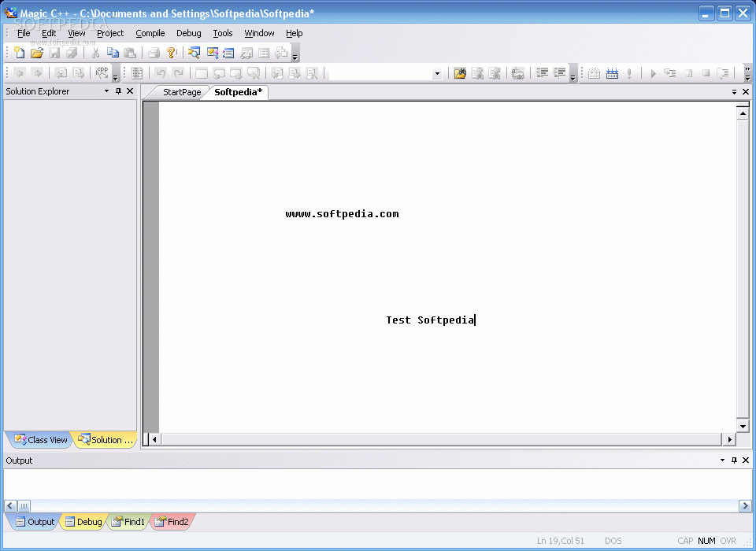Switch to the Class View tab
The image size is (756, 551).
coord(40,440)
